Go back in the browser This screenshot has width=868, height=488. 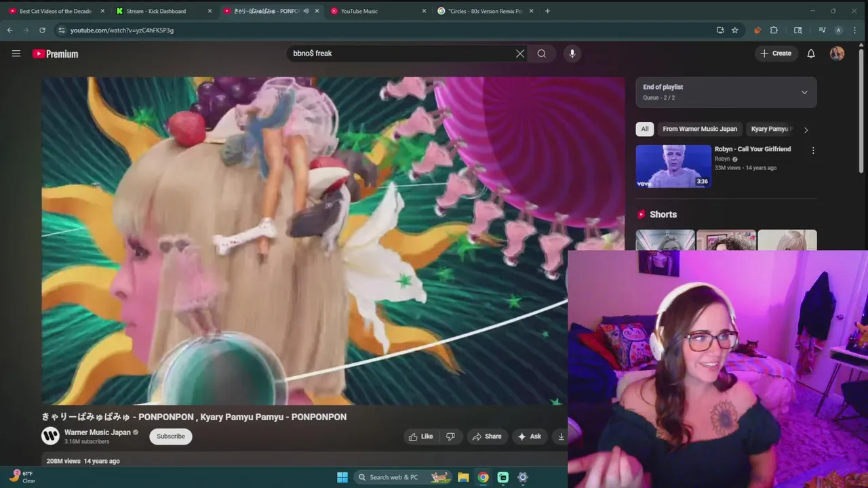pos(9,30)
